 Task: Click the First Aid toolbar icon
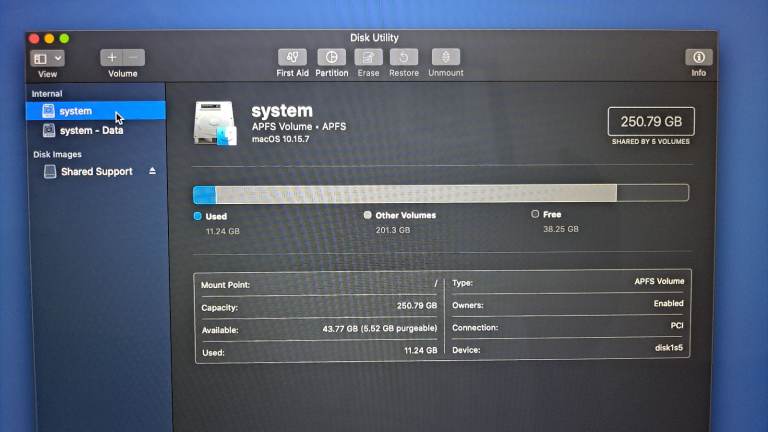[x=292, y=58]
